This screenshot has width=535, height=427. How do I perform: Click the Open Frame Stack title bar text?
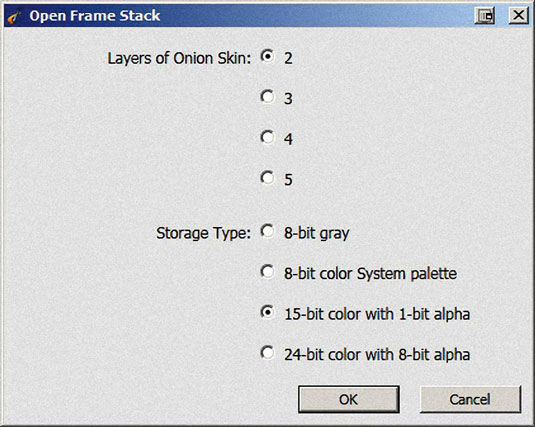point(95,16)
